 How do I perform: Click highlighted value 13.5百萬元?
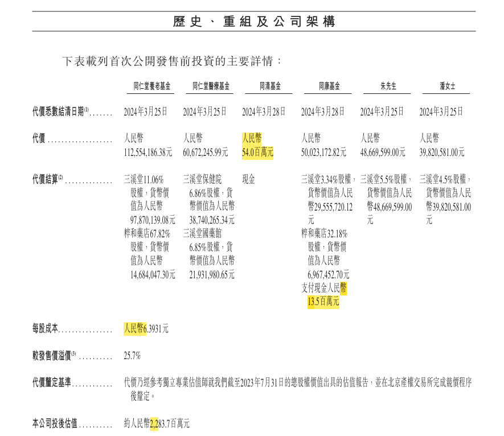(x=323, y=301)
